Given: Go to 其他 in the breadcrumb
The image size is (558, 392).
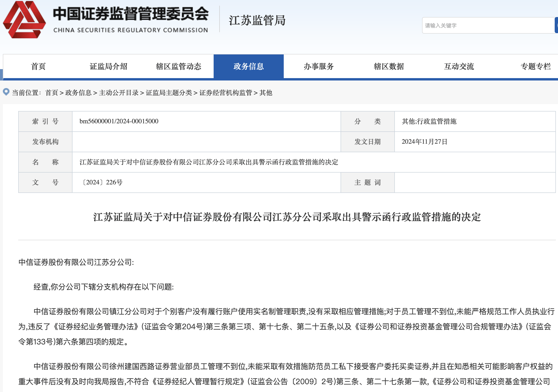Looking at the screenshot, I should (266, 93).
